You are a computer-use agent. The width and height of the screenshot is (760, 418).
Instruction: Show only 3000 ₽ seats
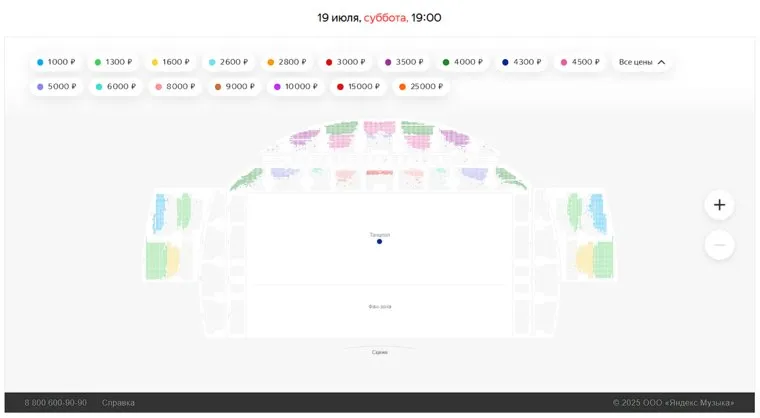(345, 62)
